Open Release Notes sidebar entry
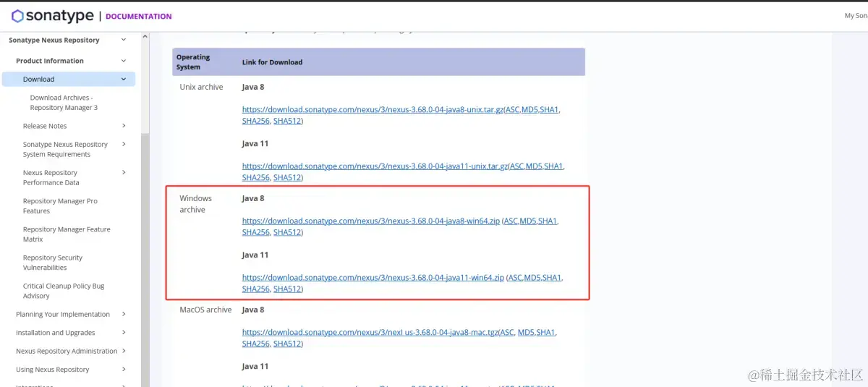Image resolution: width=868 pixels, height=387 pixels. tap(45, 126)
